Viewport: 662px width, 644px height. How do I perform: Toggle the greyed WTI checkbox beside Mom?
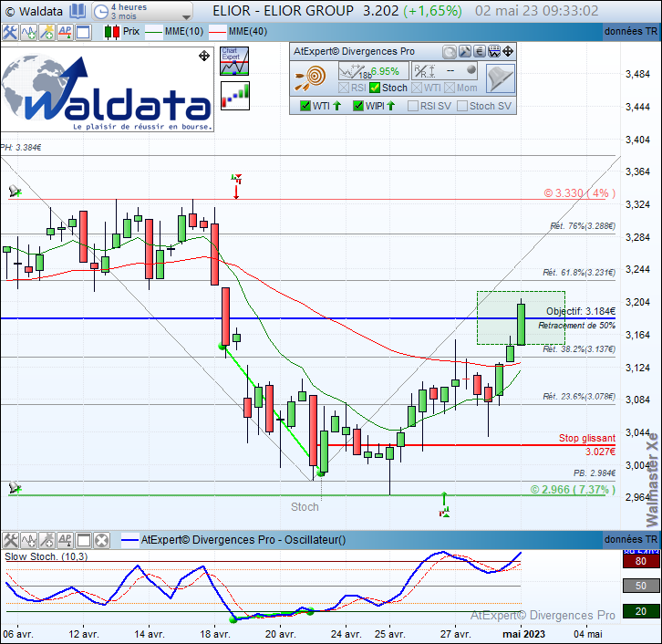417,88
